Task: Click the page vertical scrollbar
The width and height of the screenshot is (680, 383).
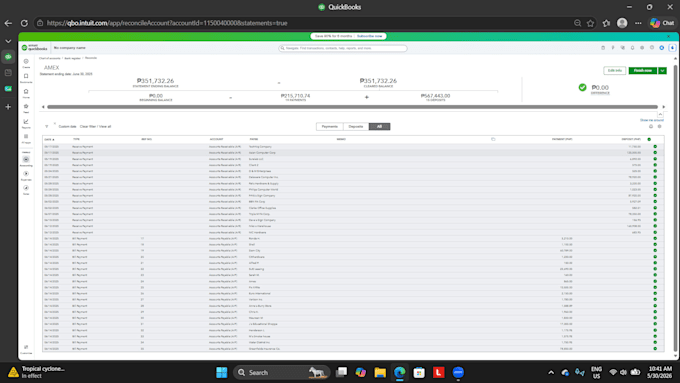Action: coord(675,208)
